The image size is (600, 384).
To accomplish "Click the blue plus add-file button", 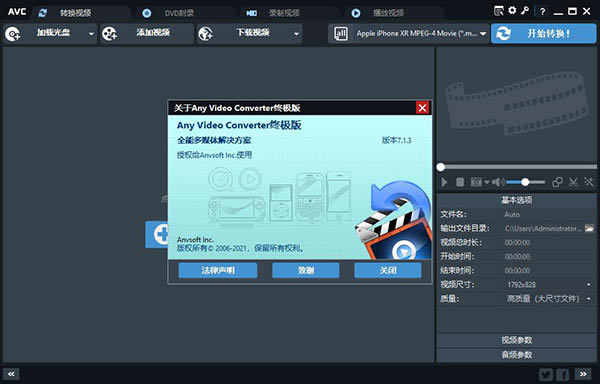I will [157, 234].
